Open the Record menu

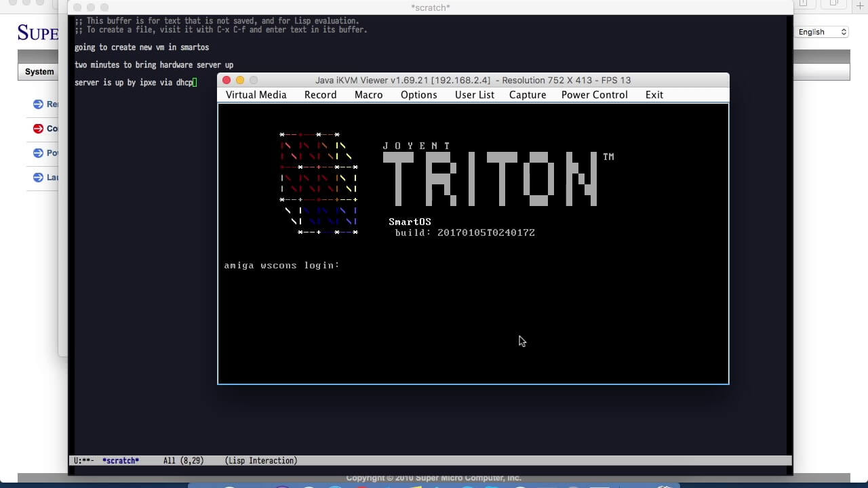pos(320,95)
